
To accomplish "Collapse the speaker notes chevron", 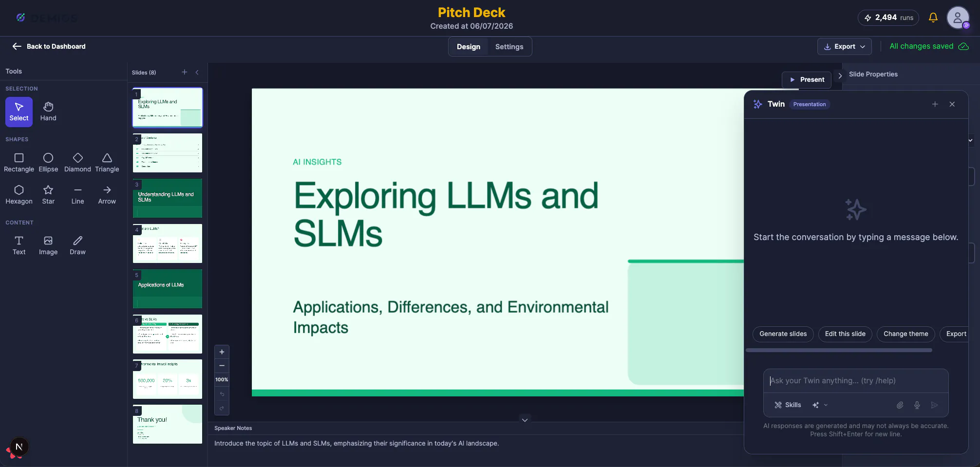I will click(x=525, y=420).
